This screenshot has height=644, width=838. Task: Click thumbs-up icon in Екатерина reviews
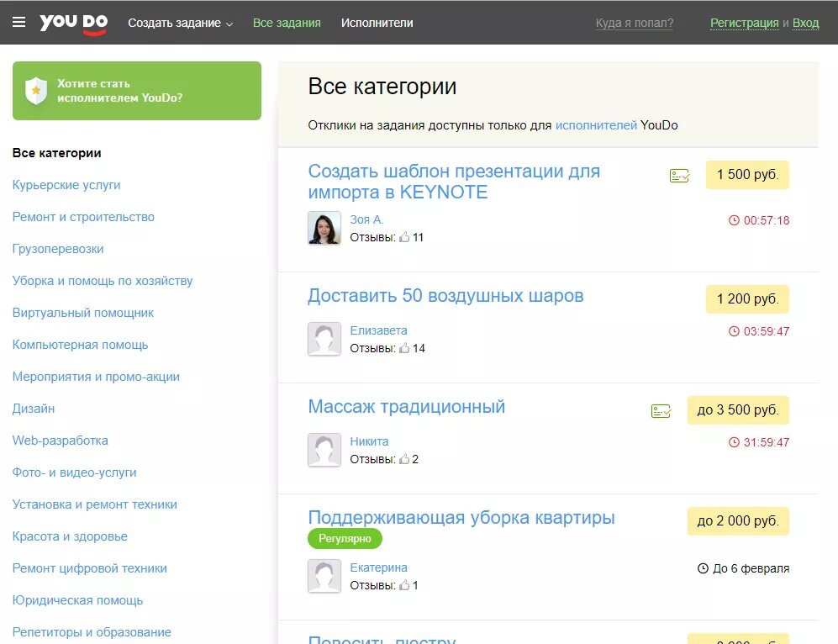pyautogui.click(x=404, y=584)
